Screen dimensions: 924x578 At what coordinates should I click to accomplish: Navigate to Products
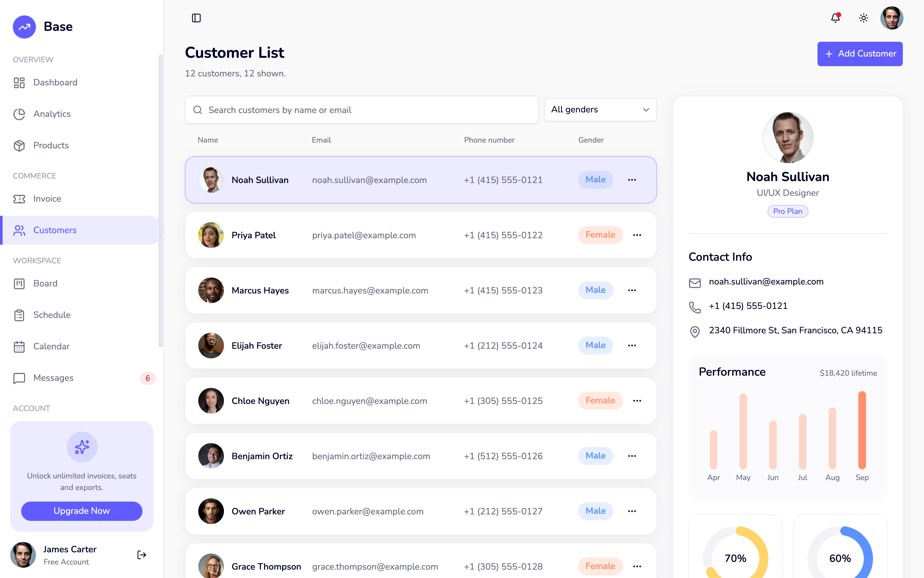80,145
